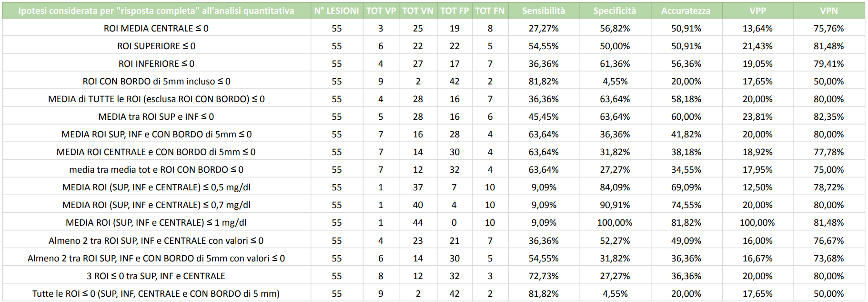868x302 pixels.
Task: Click the "VPN" column header
Action: 828,10
